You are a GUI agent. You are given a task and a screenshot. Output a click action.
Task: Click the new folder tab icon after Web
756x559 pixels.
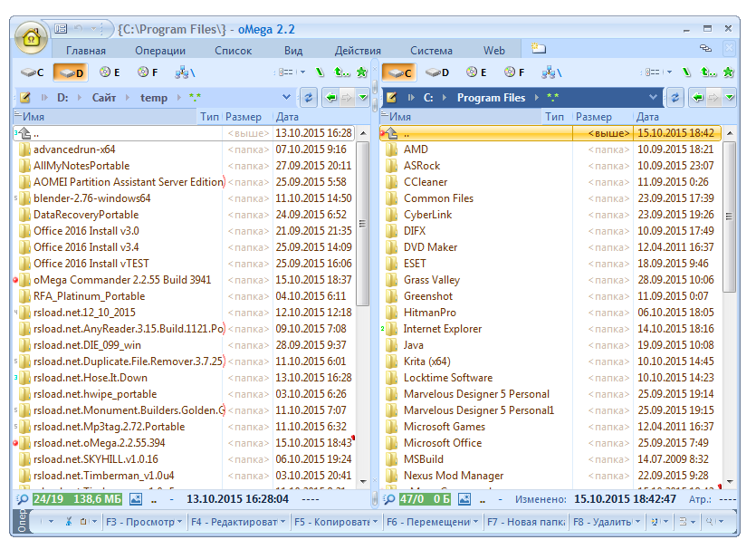[538, 48]
